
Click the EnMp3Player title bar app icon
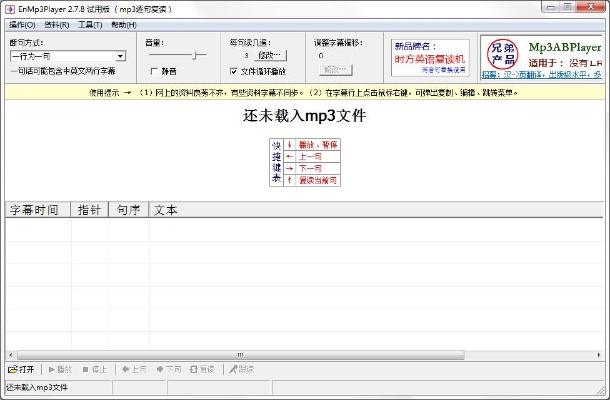click(10, 9)
